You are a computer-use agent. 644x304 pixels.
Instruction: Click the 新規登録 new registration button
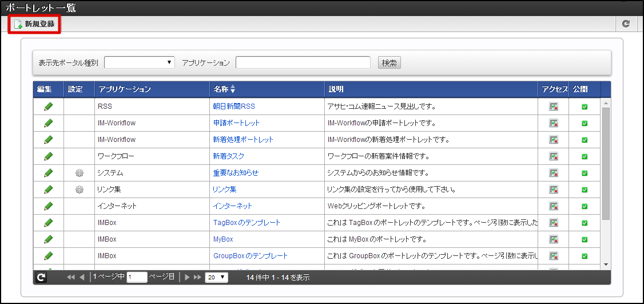(x=34, y=24)
